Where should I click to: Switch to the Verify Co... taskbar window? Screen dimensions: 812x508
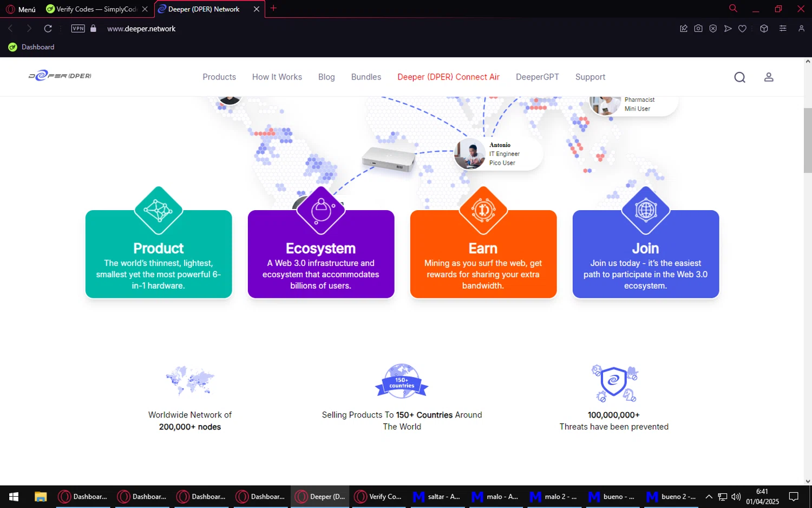click(379, 497)
